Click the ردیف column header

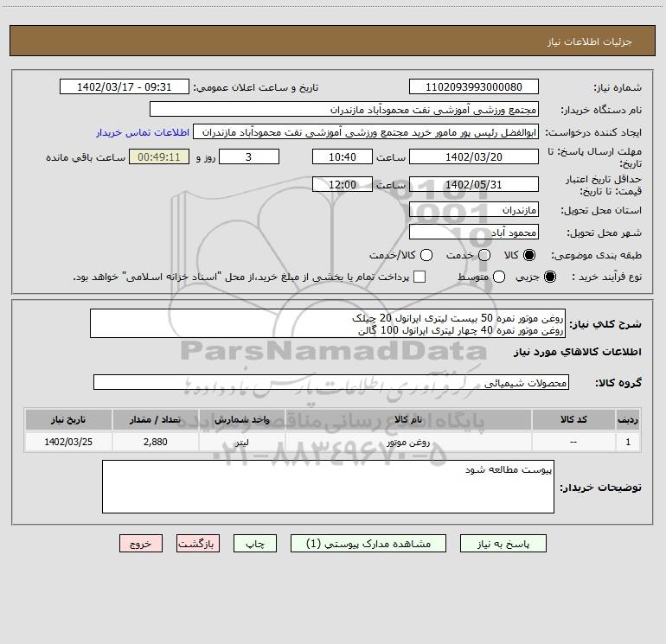[x=628, y=419]
